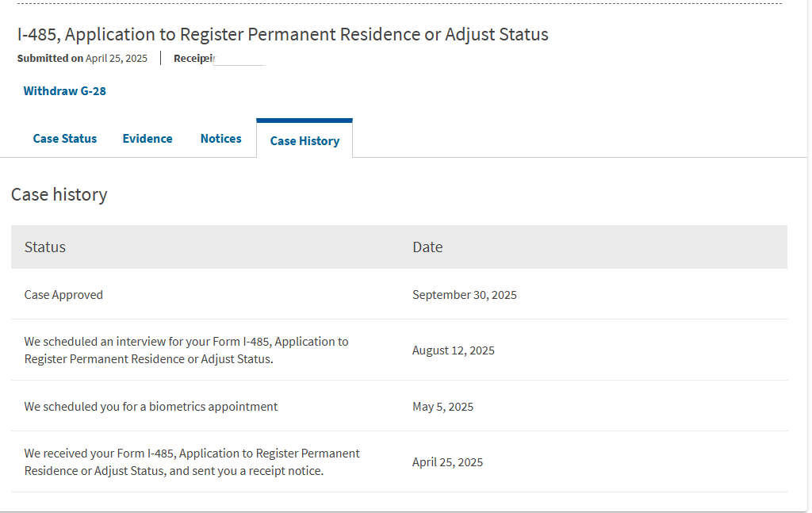Click April 25, 2025 in the history table
This screenshot has width=812, height=513.
tap(447, 462)
